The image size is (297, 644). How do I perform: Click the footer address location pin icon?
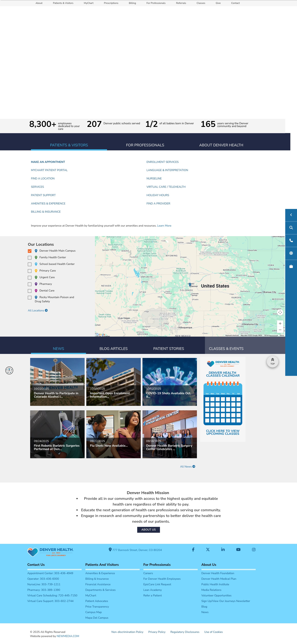(x=110, y=550)
